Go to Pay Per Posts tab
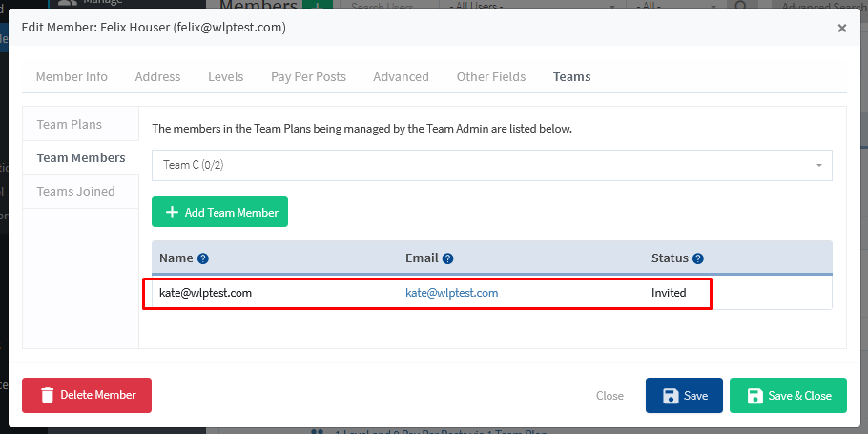The width and height of the screenshot is (868, 434). [x=308, y=77]
